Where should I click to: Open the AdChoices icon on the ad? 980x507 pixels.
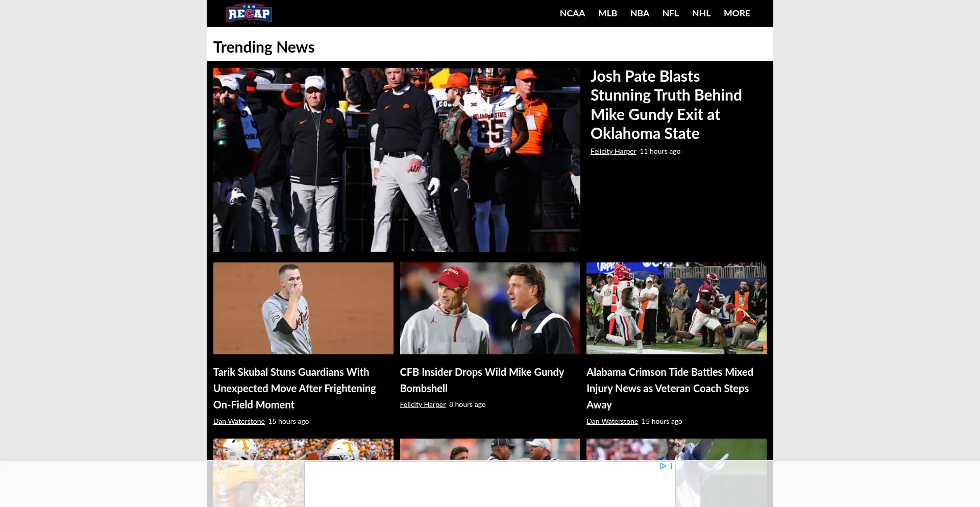click(x=663, y=466)
